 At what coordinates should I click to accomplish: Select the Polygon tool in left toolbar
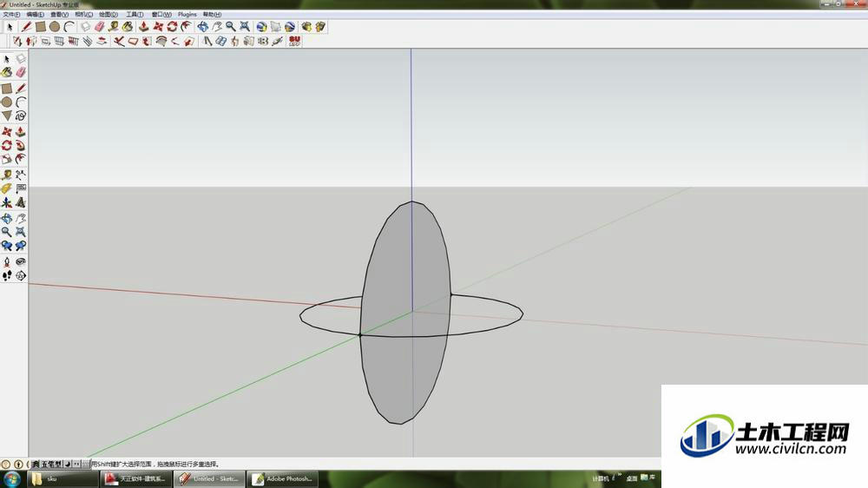[7, 115]
